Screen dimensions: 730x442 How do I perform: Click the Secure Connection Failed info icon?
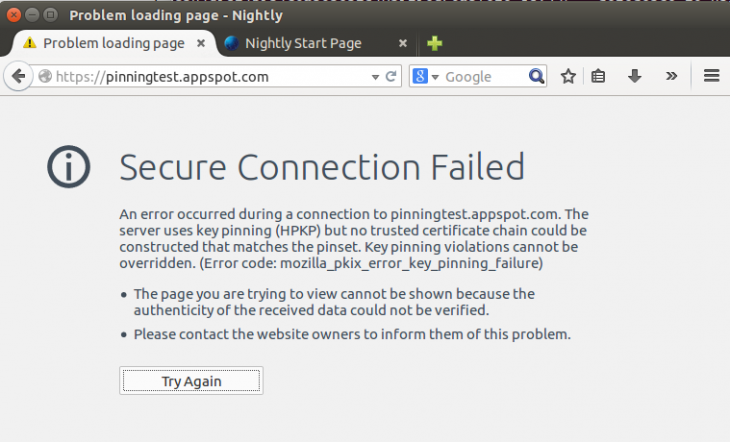coord(69,168)
